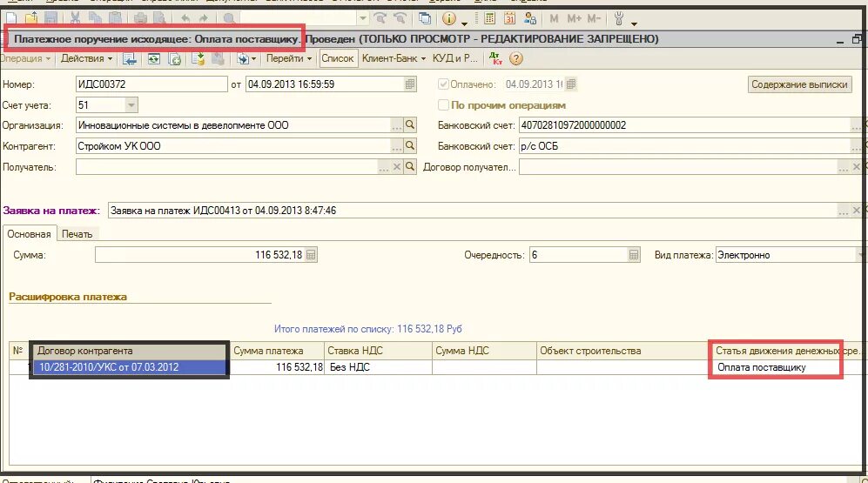Clear the Получатель field with X button
The width and height of the screenshot is (868, 483).
pos(396,166)
